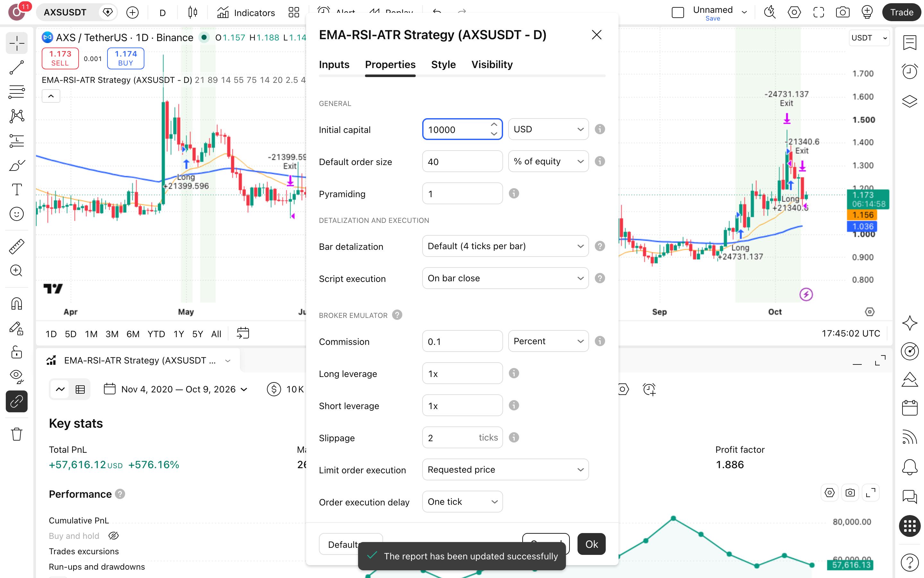Open the USDT price scale currency dropdown
The height and width of the screenshot is (578, 924).
[x=869, y=38]
